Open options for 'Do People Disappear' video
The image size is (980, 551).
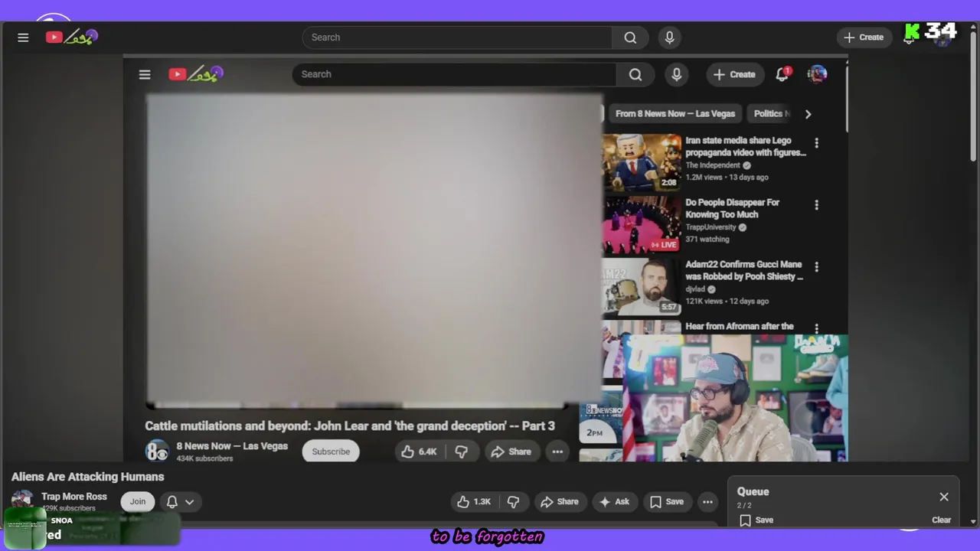pyautogui.click(x=816, y=205)
